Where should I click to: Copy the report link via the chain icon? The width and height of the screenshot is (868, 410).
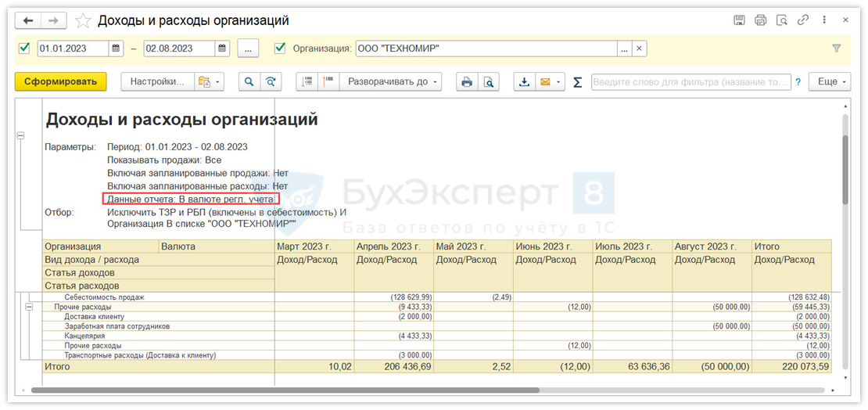(801, 20)
